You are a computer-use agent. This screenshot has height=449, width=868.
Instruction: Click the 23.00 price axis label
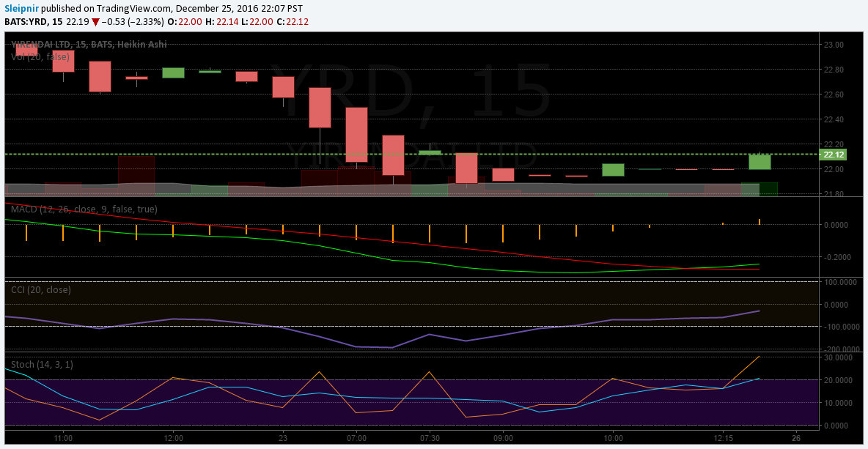tap(833, 45)
